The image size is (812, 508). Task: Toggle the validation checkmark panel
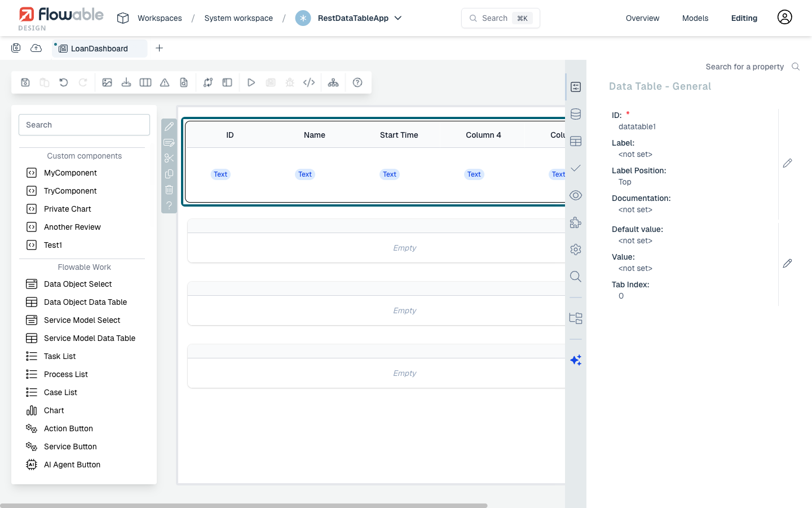coord(576,168)
